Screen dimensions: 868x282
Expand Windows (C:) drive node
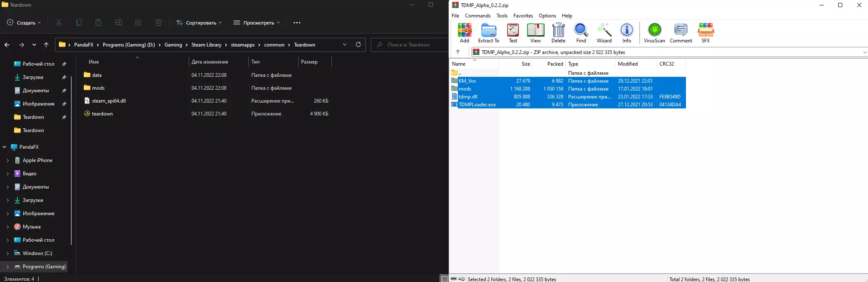(7, 253)
